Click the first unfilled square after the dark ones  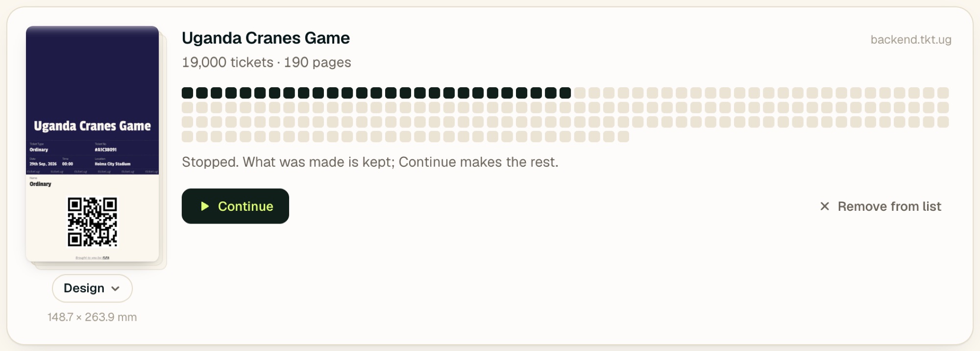point(580,93)
